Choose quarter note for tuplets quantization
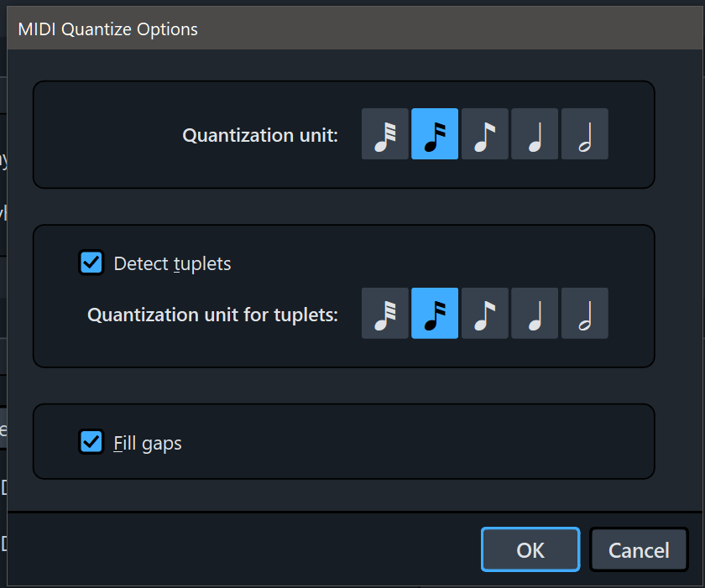The image size is (705, 588). 535,314
